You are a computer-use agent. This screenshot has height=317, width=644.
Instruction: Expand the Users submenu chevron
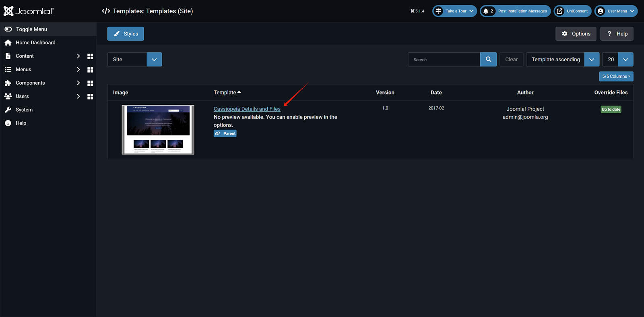78,96
